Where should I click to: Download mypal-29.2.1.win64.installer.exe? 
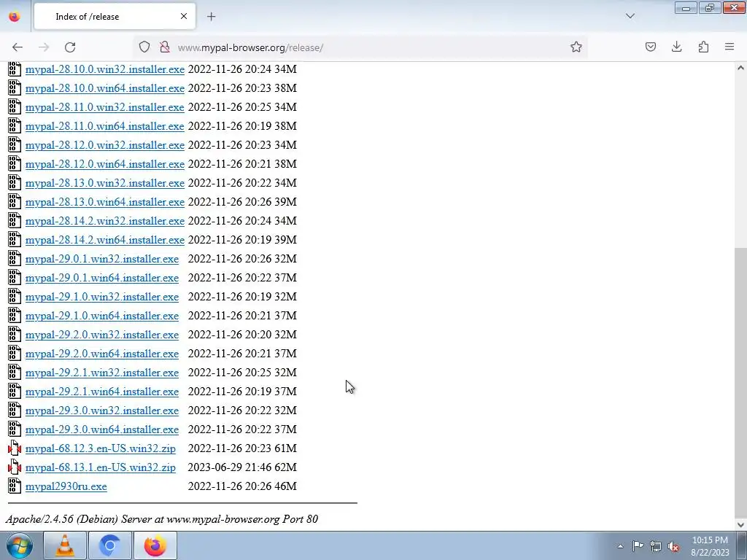coord(102,392)
